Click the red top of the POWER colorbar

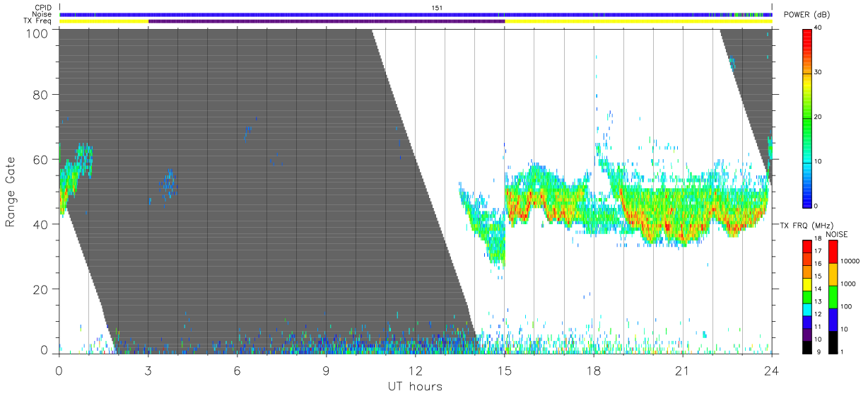click(807, 33)
